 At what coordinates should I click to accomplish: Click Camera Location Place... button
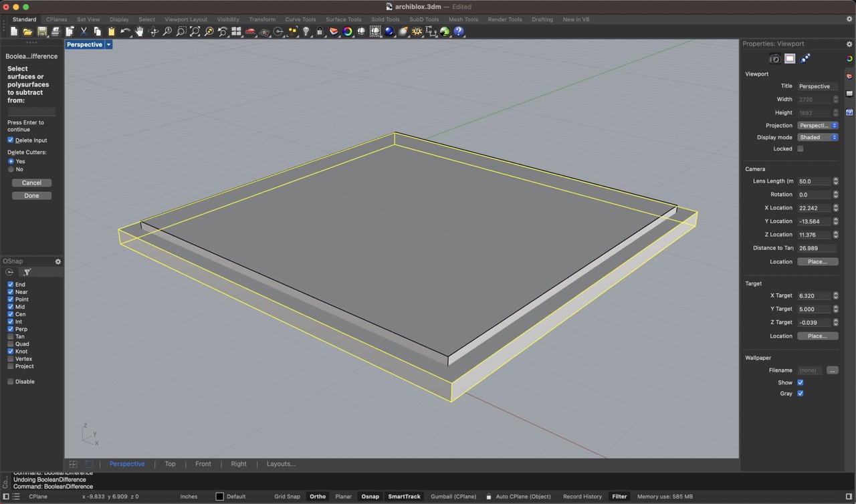(818, 262)
